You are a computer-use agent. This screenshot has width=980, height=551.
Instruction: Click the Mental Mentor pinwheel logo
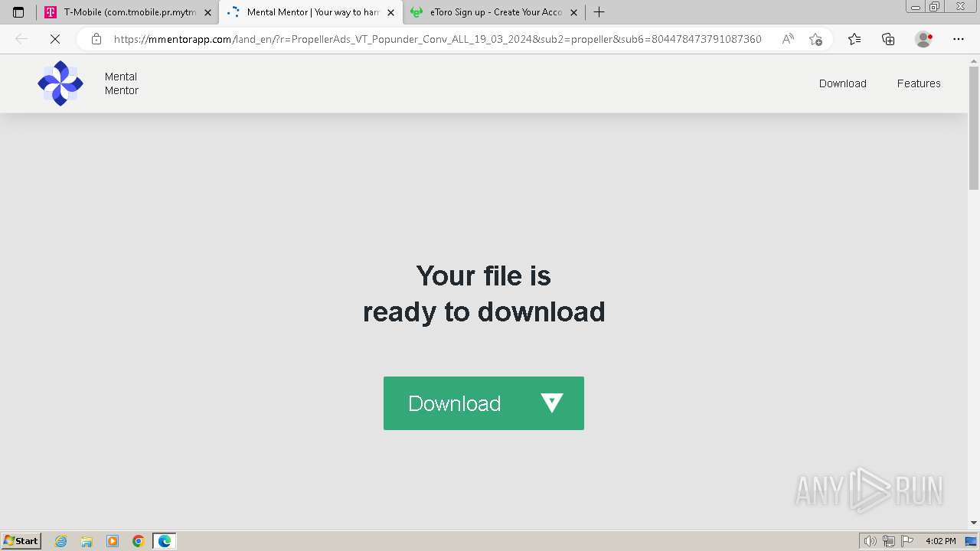60,83
